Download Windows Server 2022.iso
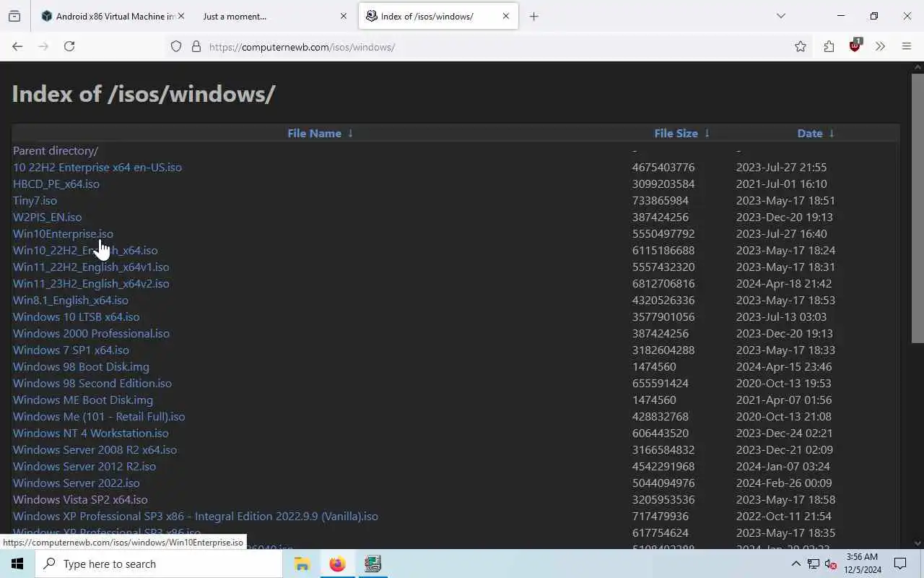The image size is (924, 578). click(x=77, y=483)
